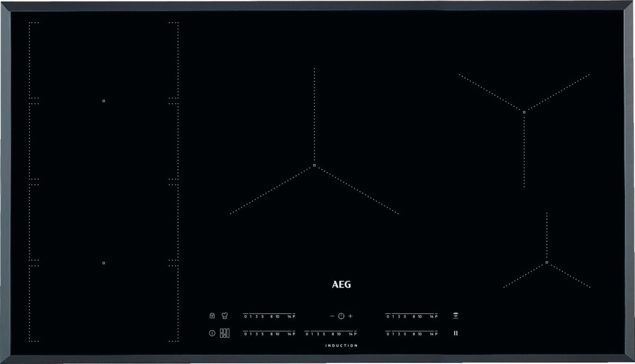The width and height of the screenshot is (635, 364).
Task: Decrease the timer with the minus control
Action: [x=332, y=316]
